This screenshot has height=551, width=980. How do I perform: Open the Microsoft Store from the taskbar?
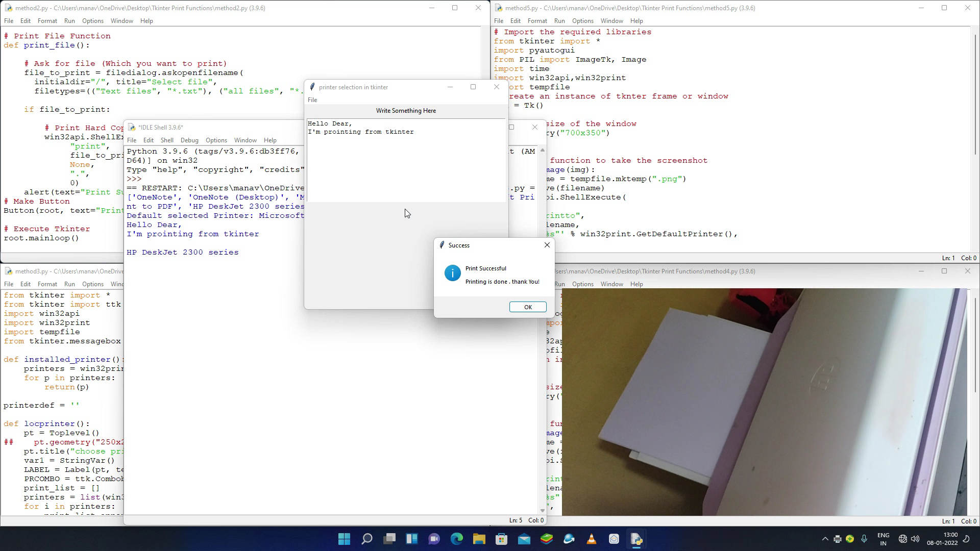tap(501, 539)
